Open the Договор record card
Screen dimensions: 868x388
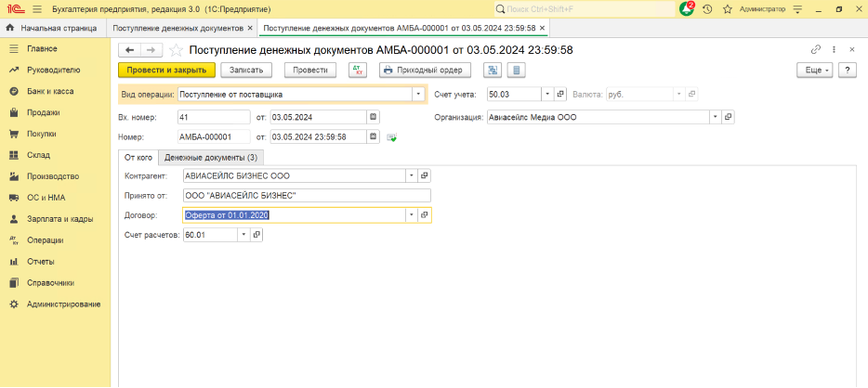click(425, 215)
